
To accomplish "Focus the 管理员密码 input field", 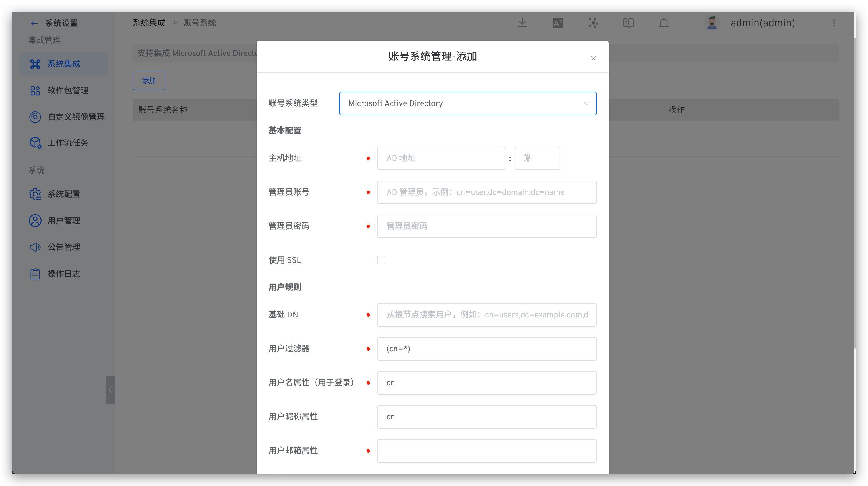I will [x=486, y=226].
